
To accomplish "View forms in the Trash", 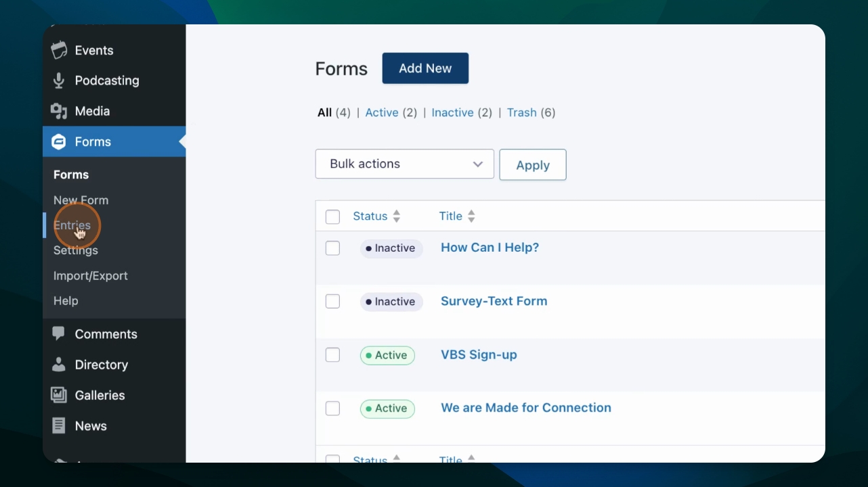I will pyautogui.click(x=522, y=112).
